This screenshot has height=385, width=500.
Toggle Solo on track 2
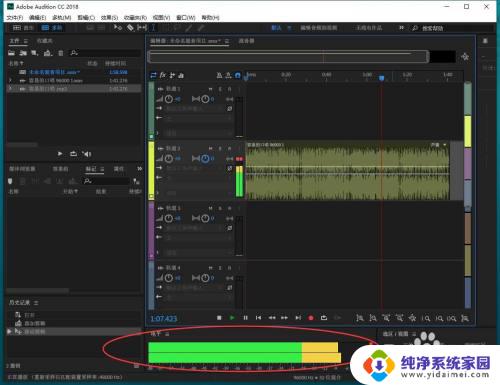point(220,148)
